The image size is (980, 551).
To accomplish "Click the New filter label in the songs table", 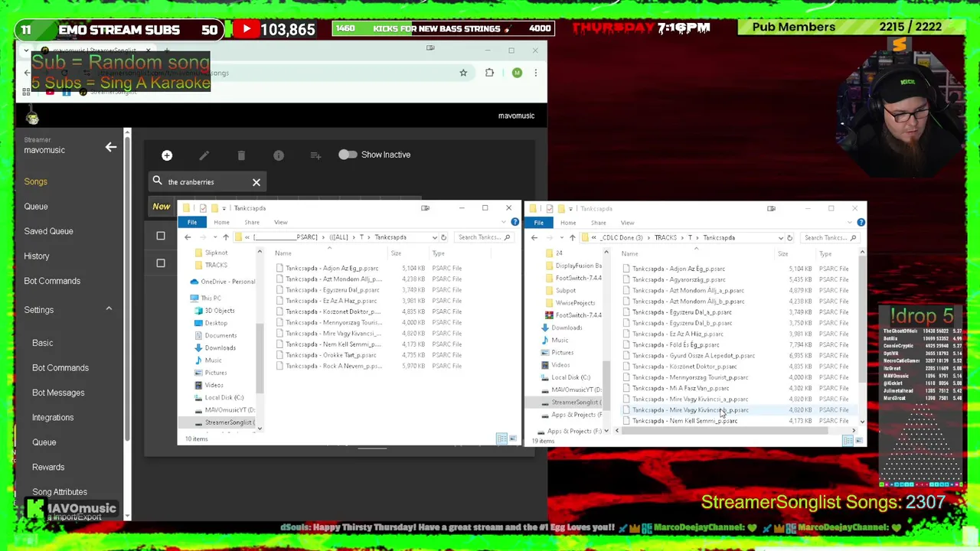I will click(x=162, y=207).
